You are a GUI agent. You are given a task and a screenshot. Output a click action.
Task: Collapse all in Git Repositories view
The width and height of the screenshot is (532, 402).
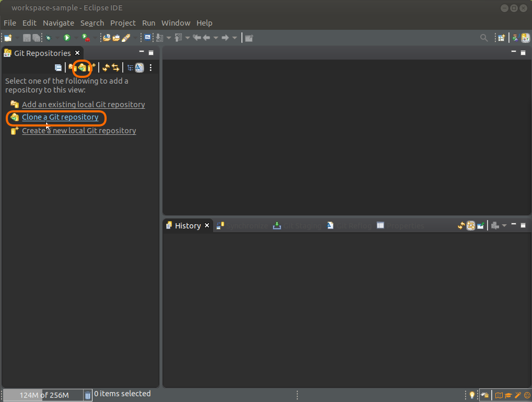[58, 67]
